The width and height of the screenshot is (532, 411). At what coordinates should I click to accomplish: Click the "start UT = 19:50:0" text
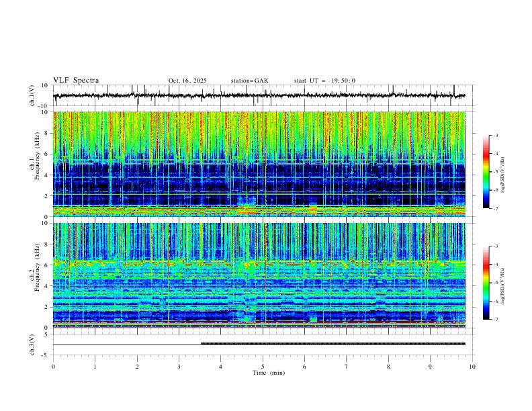coord(324,81)
